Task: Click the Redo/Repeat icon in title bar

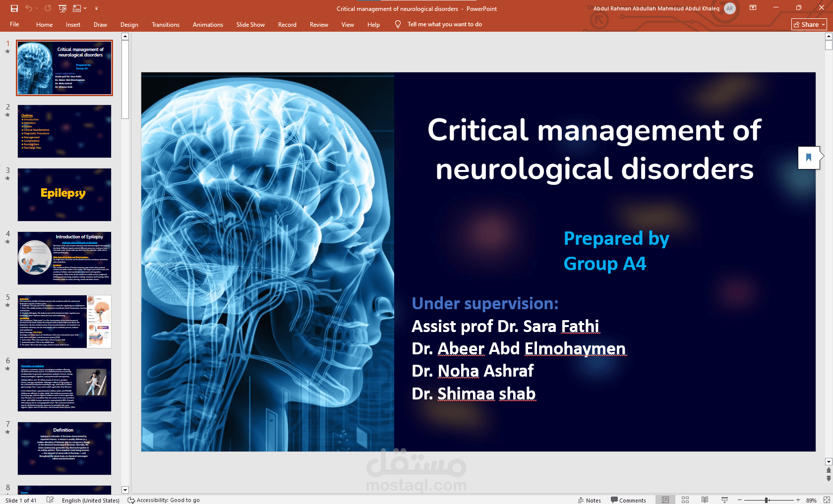Action: click(48, 8)
